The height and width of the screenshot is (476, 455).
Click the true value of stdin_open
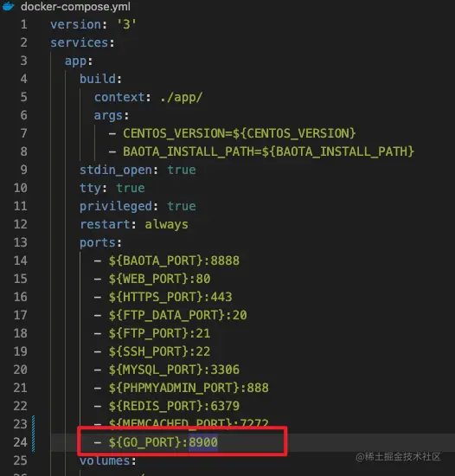click(x=182, y=170)
